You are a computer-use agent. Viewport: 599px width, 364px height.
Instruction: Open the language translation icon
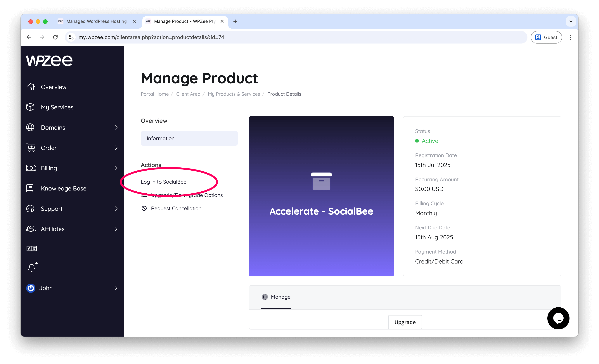(32, 248)
